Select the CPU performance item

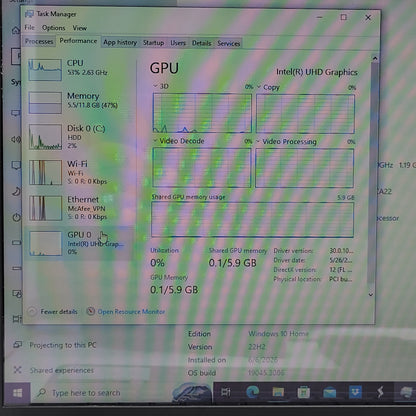click(79, 69)
